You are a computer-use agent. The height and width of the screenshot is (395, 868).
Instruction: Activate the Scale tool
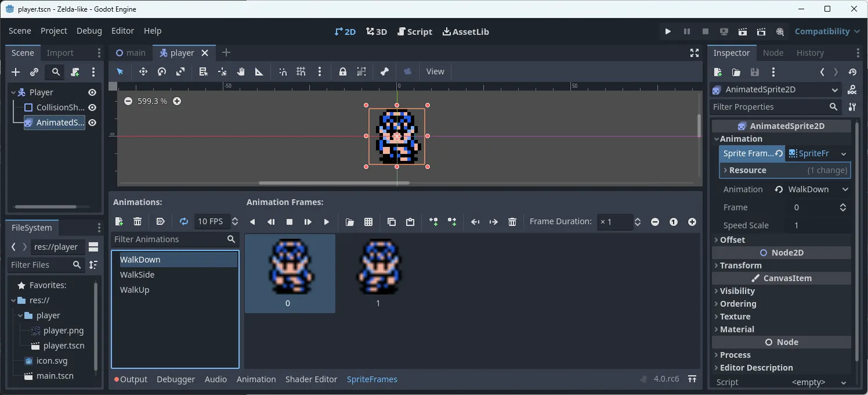coord(180,71)
